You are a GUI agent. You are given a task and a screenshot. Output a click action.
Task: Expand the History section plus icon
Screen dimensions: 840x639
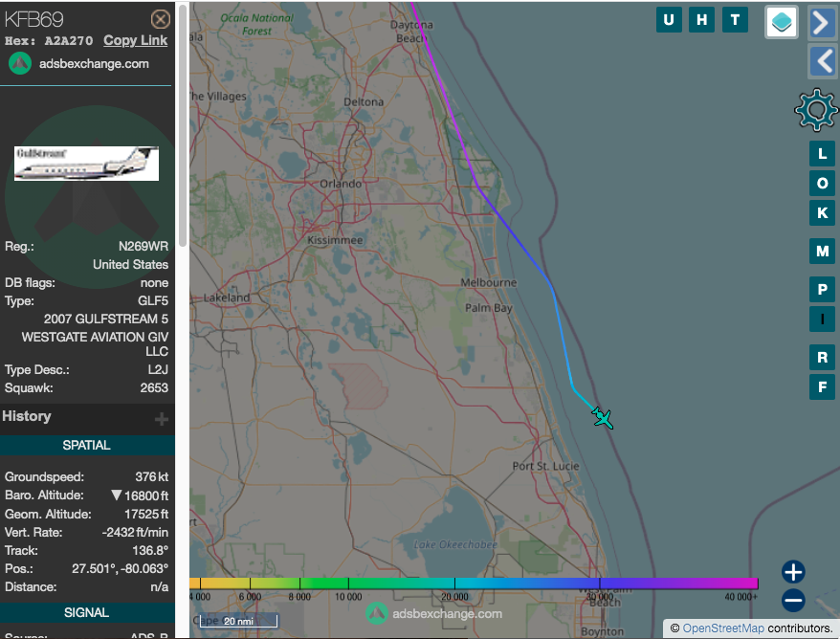pos(162,419)
